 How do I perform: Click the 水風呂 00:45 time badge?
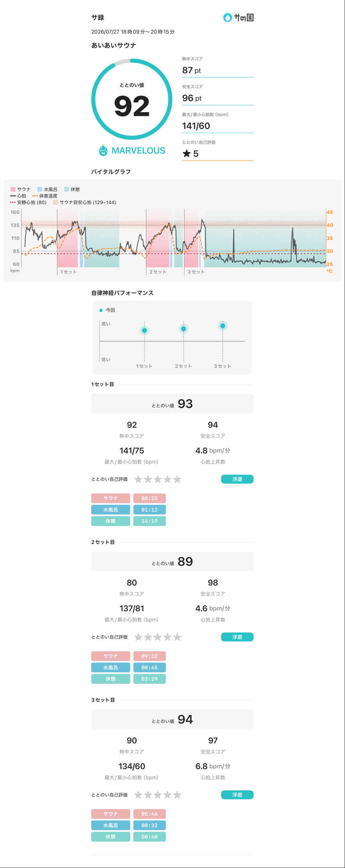tap(150, 667)
